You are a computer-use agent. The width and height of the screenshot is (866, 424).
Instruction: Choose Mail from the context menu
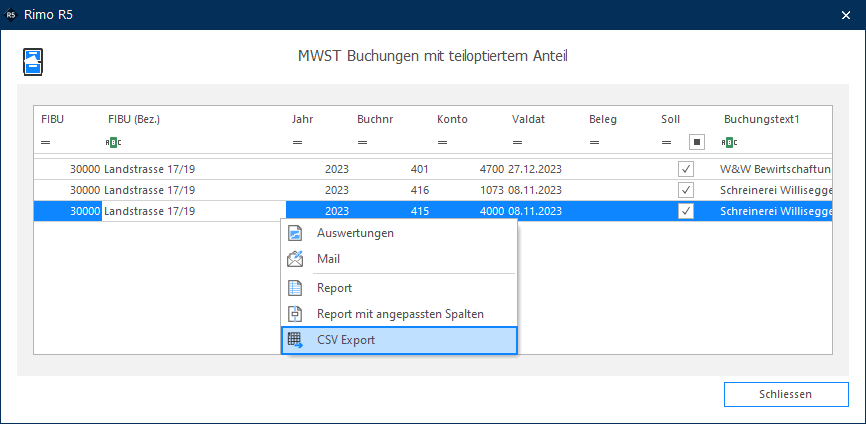pos(399,258)
